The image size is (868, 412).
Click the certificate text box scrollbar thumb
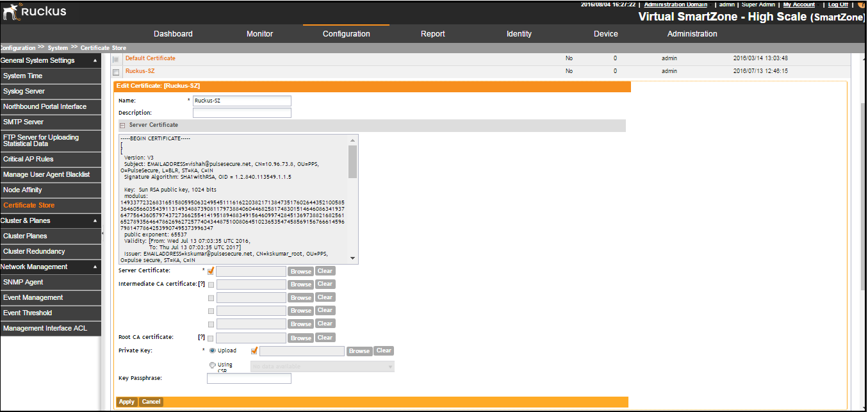352,161
